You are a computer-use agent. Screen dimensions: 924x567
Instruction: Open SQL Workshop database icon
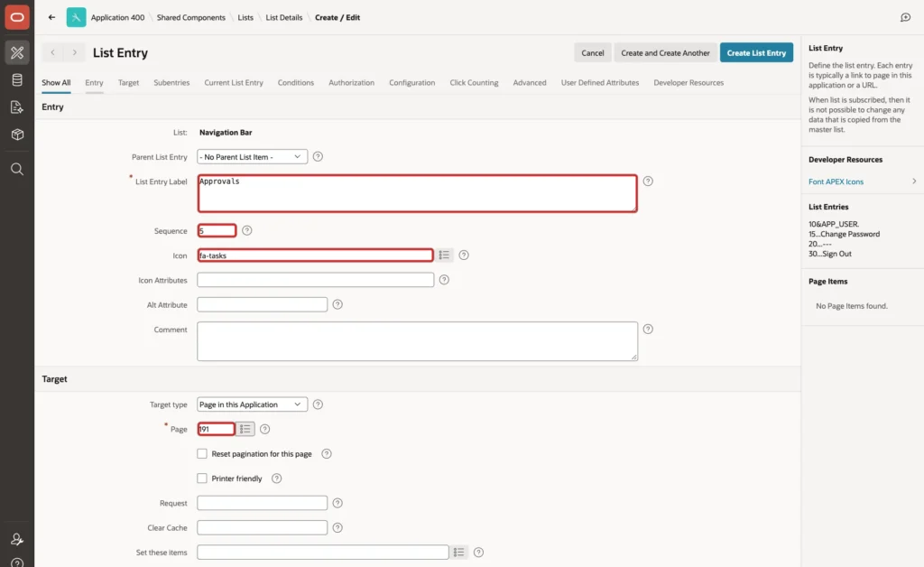click(17, 79)
